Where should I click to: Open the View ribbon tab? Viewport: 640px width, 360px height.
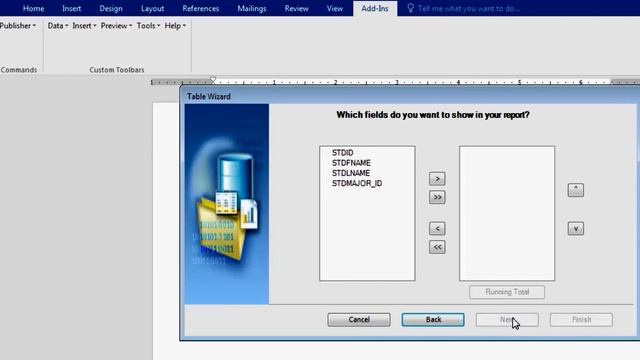(335, 8)
